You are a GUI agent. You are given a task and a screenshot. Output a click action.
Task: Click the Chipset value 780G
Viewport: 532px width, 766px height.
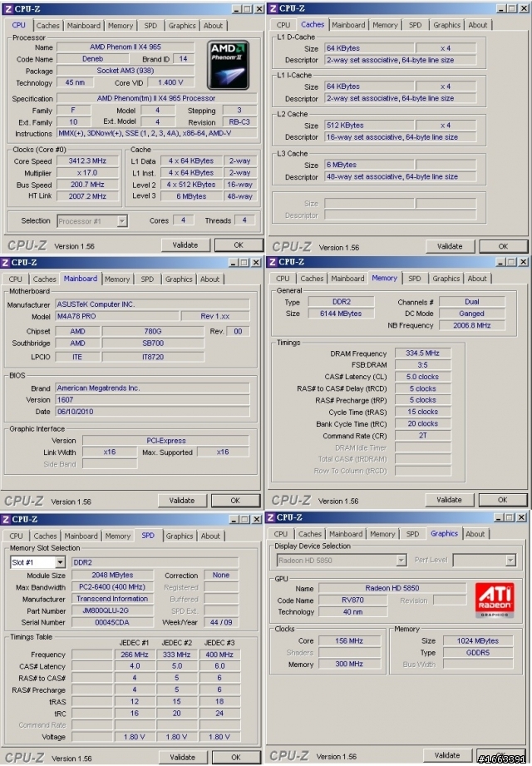pos(153,331)
